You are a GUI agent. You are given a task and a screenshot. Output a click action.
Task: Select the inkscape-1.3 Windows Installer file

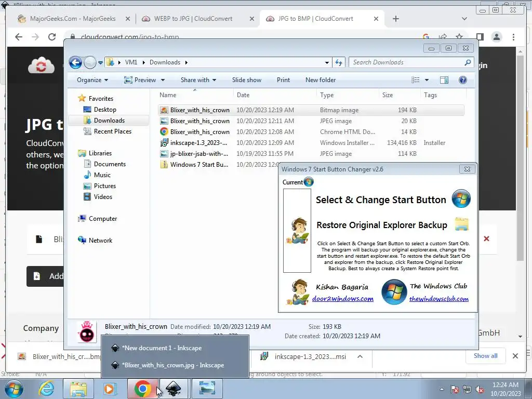311,143
